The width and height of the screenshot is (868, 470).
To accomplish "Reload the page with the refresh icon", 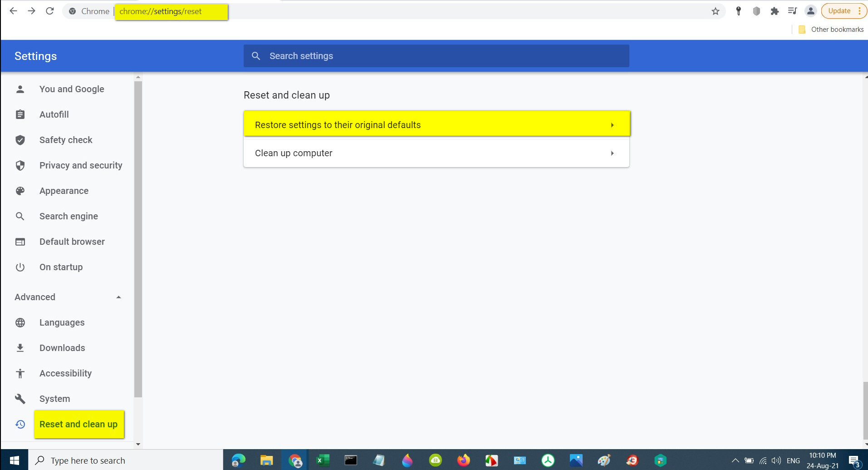I will pos(50,11).
